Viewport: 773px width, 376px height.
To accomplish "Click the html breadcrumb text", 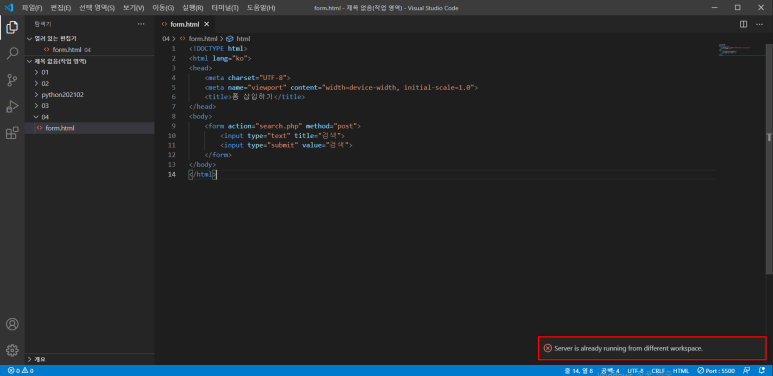I will (243, 38).
